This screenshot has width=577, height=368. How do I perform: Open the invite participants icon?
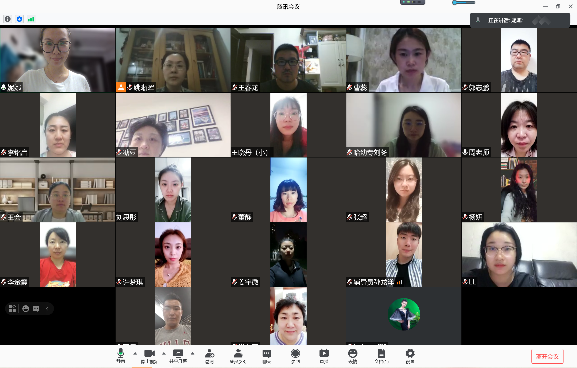pyautogui.click(x=209, y=355)
